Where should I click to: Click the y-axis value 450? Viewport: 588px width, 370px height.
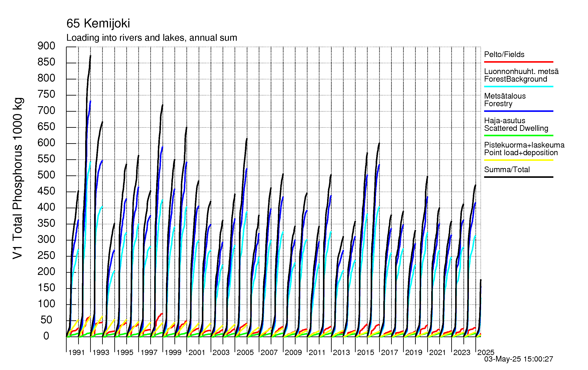(x=46, y=191)
